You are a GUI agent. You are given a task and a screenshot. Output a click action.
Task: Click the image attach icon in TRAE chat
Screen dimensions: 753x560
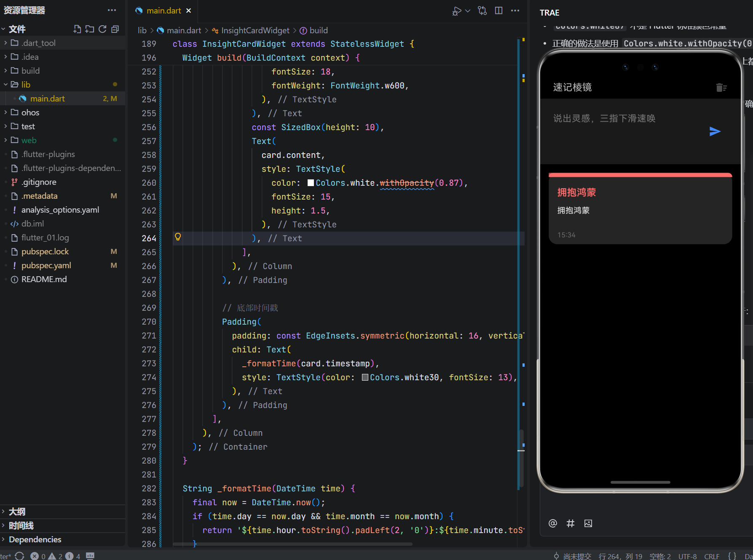tap(588, 523)
